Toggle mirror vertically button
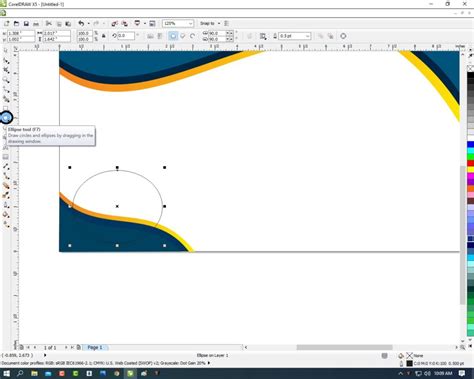 [x=160, y=36]
